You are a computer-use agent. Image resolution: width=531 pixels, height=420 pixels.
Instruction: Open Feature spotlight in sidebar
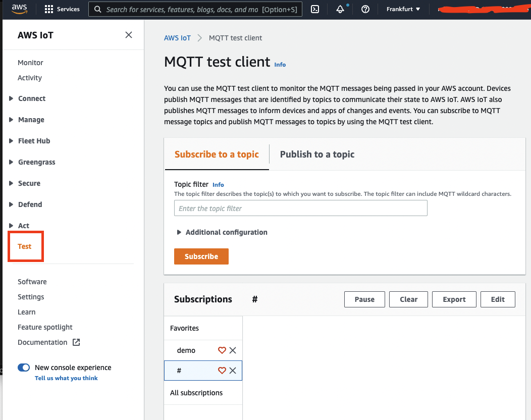(x=45, y=327)
